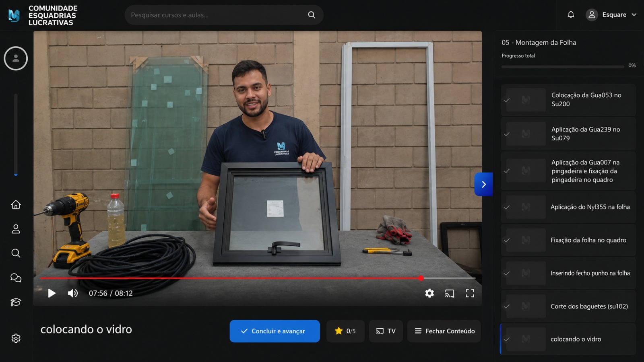Image resolution: width=644 pixels, height=362 pixels.
Task: Click thumbnail of Corte dos baguetes lesson
Action: pos(526,306)
